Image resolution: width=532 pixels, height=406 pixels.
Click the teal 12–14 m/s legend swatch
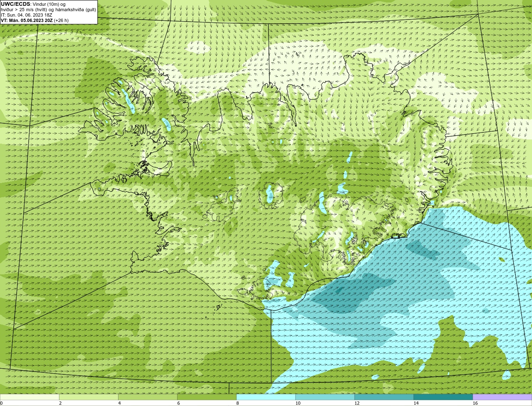click(384, 397)
